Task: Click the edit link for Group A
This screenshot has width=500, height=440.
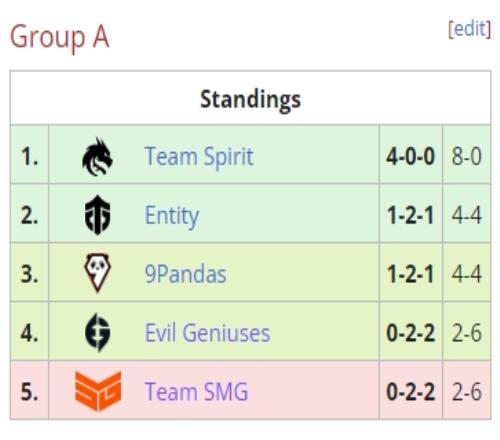Action: [x=469, y=29]
